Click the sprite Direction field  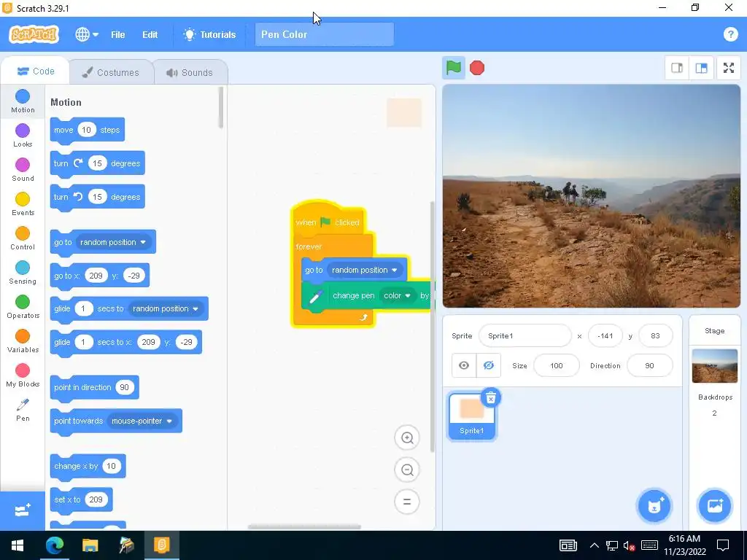click(649, 366)
